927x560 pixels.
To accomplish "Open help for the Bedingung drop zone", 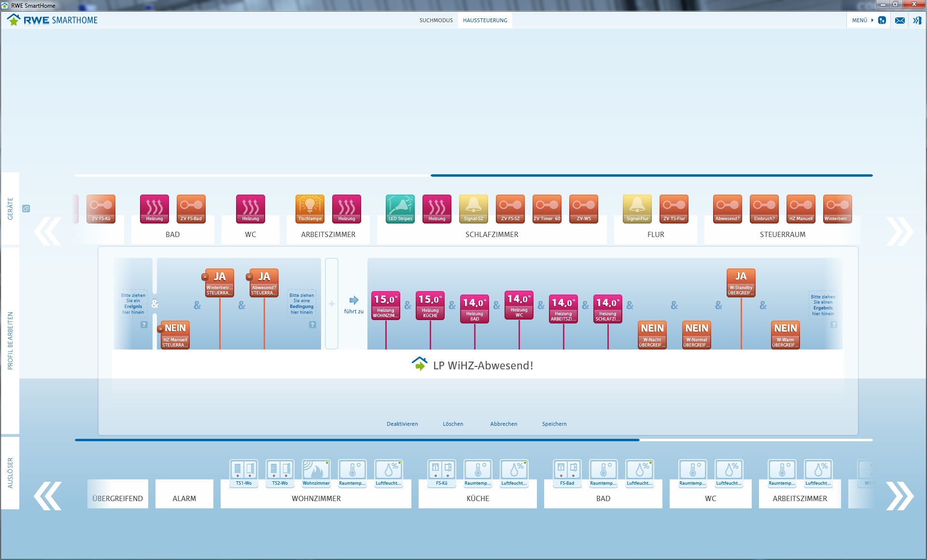I will tap(312, 325).
